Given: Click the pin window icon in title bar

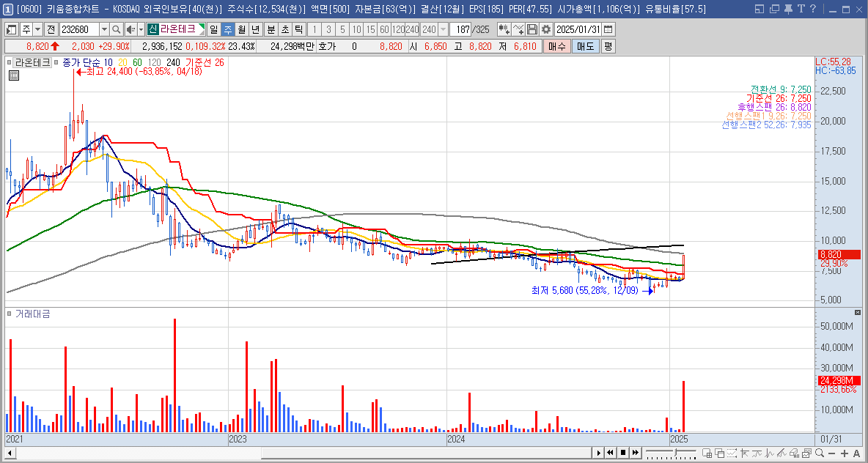Looking at the screenshot, I should point(790,9).
